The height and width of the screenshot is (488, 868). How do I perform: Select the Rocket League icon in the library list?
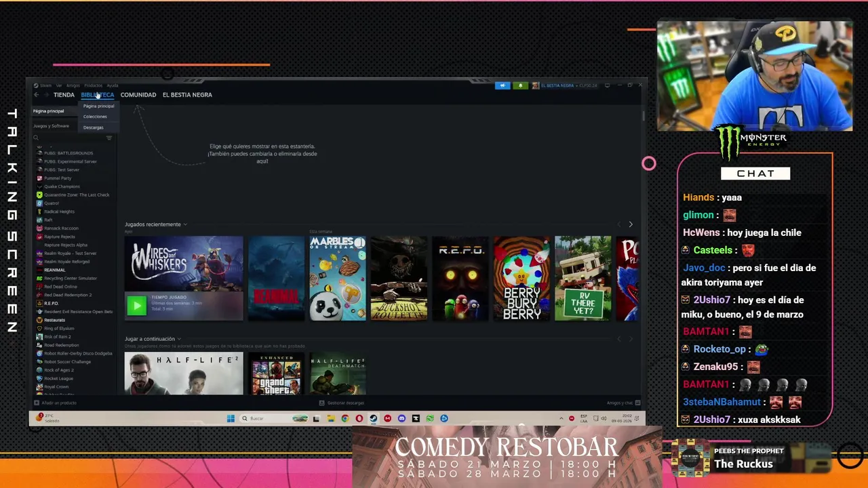(39, 378)
